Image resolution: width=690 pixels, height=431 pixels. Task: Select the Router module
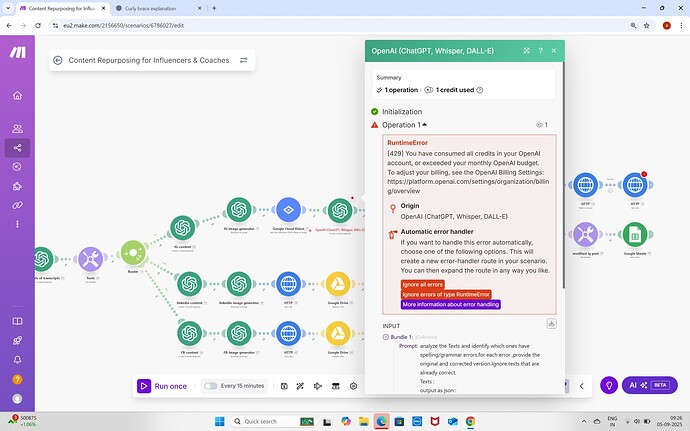133,253
